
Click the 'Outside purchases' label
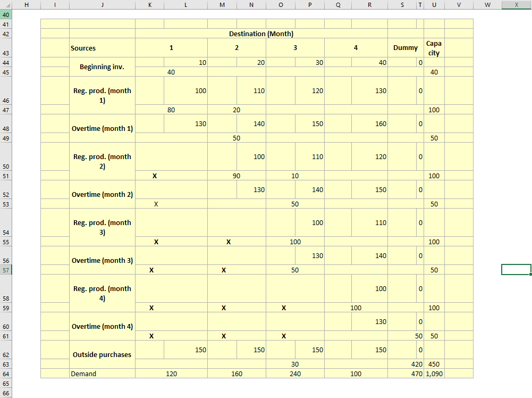[x=102, y=354]
